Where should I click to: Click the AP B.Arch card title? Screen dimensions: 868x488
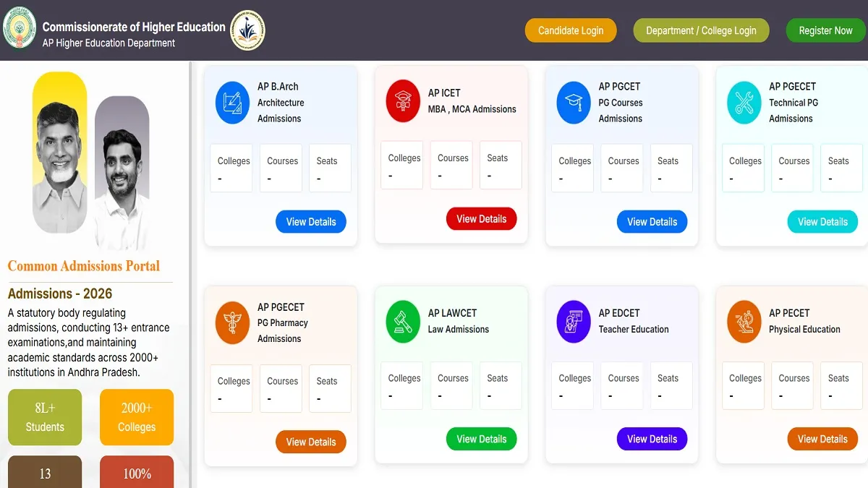pyautogui.click(x=278, y=87)
